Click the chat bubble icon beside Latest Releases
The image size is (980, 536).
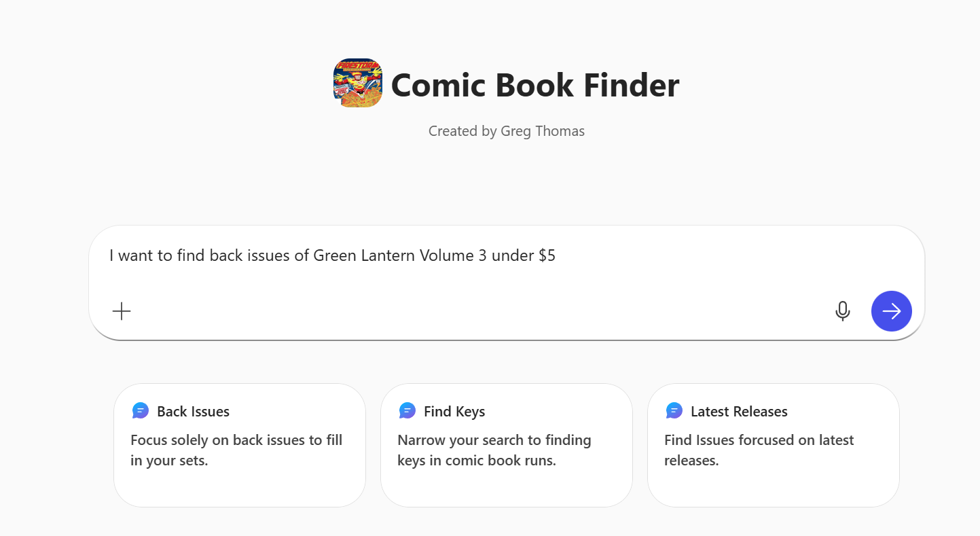pos(674,411)
